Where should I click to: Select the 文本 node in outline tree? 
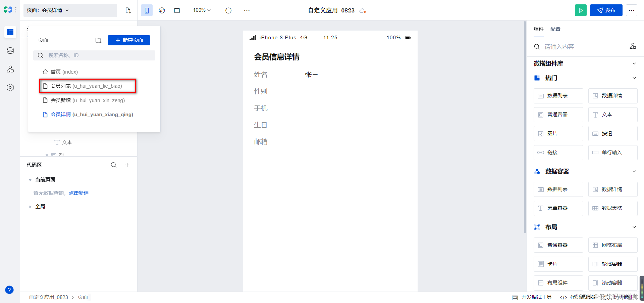[x=63, y=142]
